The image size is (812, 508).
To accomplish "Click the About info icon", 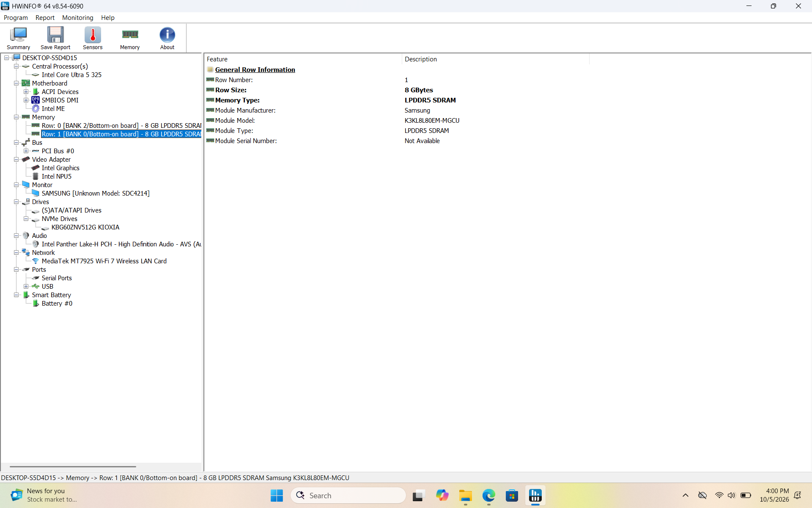I will 167,38.
